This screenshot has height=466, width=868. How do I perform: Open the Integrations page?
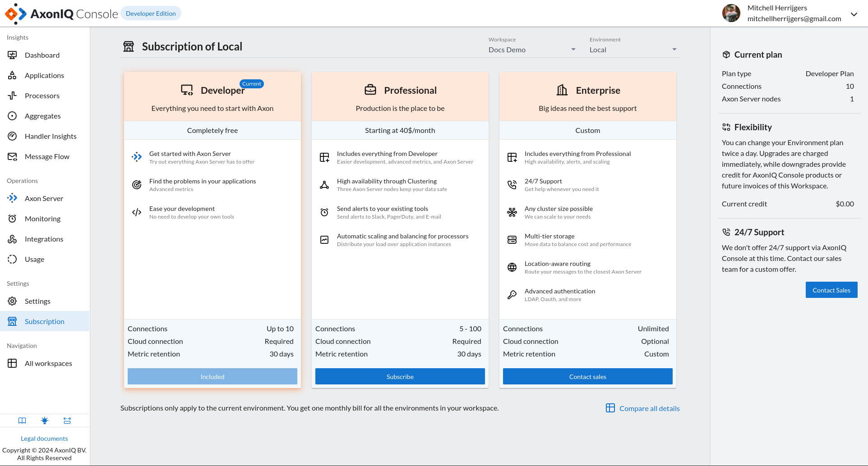tap(45, 239)
